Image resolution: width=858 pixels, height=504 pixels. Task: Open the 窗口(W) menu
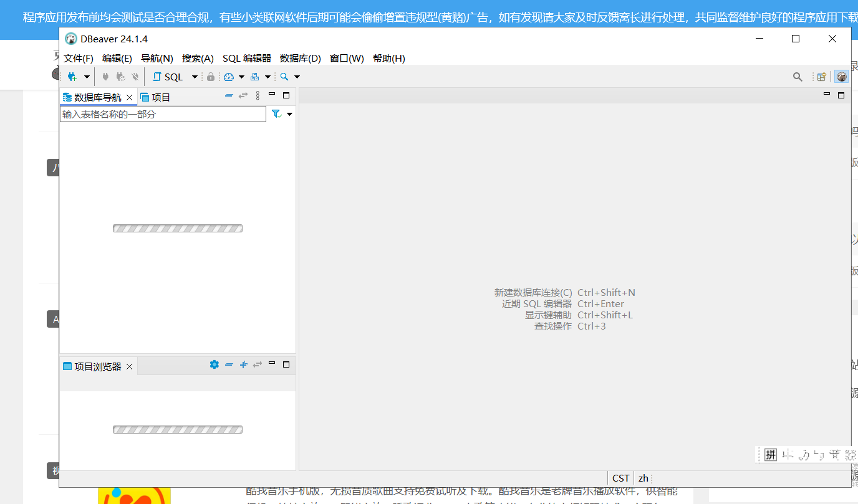347,58
